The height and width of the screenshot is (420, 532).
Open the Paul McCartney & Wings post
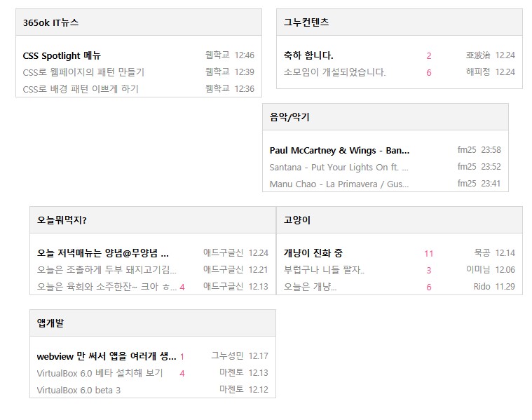click(x=339, y=150)
